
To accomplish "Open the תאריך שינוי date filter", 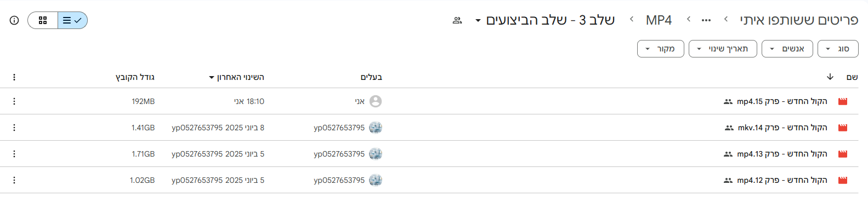I will click(722, 49).
